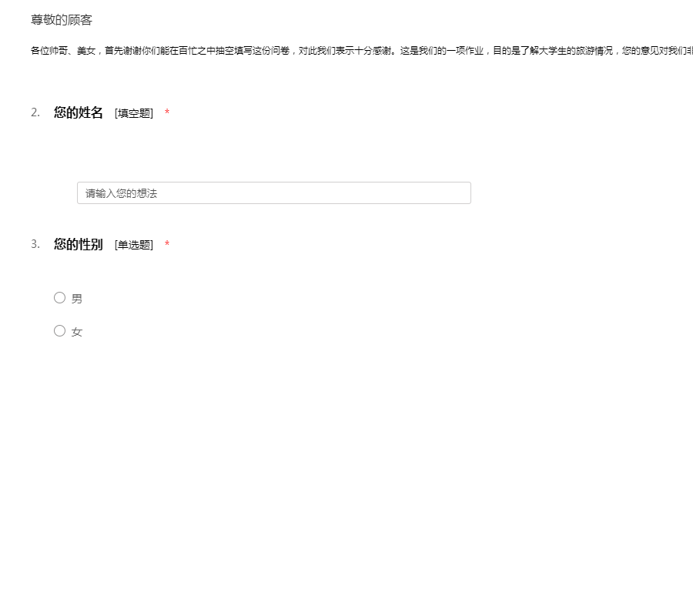
Task: Click question number 2
Action: click(35, 113)
